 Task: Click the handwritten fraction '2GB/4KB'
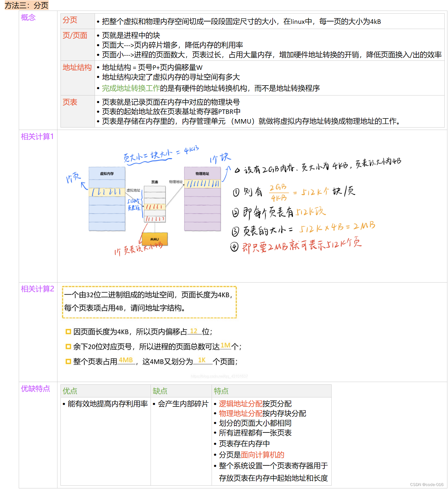click(278, 193)
